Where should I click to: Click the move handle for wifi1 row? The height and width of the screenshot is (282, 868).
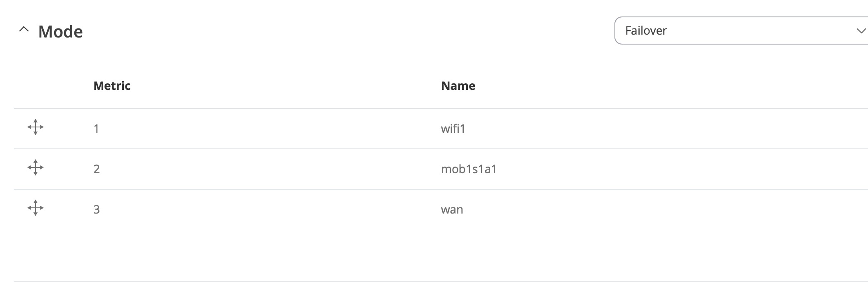36,127
